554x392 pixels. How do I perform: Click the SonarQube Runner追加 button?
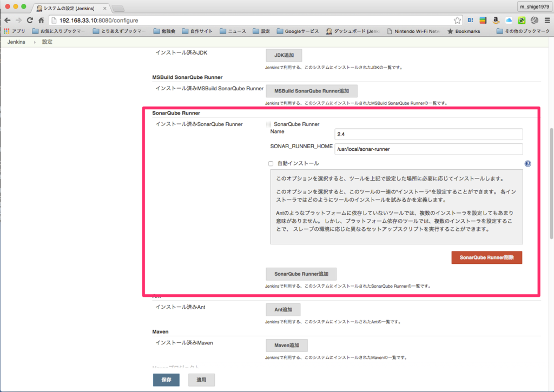coord(301,274)
